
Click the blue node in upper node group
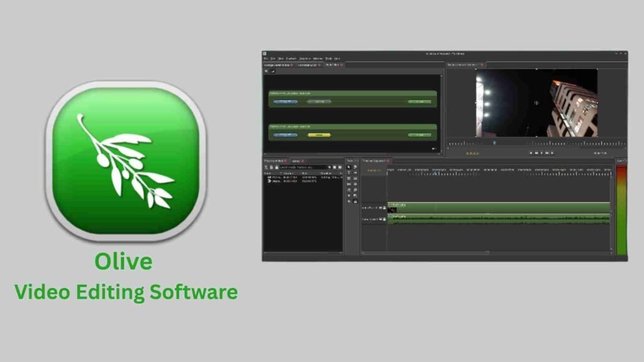click(x=284, y=101)
